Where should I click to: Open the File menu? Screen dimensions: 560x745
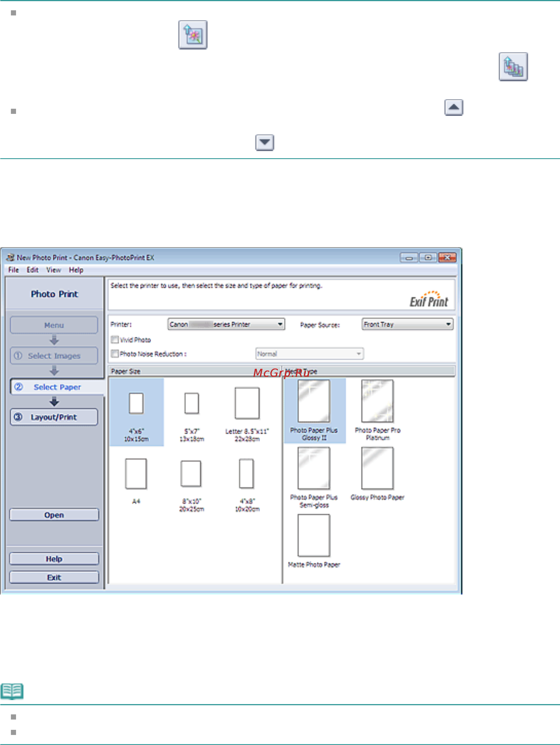click(13, 270)
